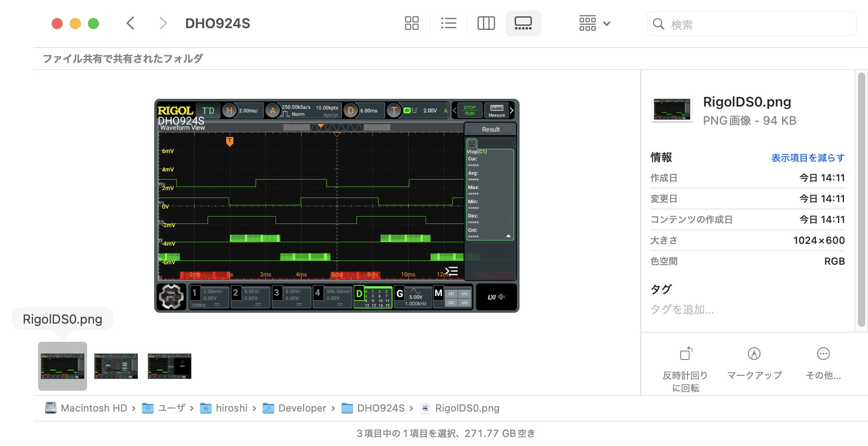Viewport: 868px width, 446px height.
Task: Select the second thumbnail in the gallery strip
Action: tap(116, 366)
